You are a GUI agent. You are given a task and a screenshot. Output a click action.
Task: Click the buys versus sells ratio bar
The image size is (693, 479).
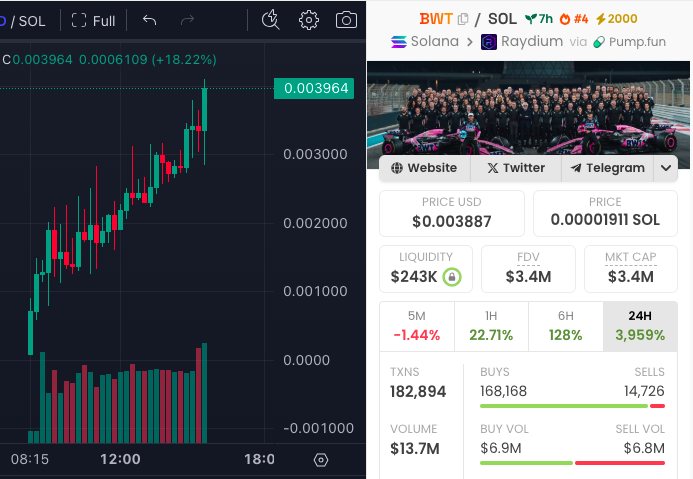[x=572, y=406]
